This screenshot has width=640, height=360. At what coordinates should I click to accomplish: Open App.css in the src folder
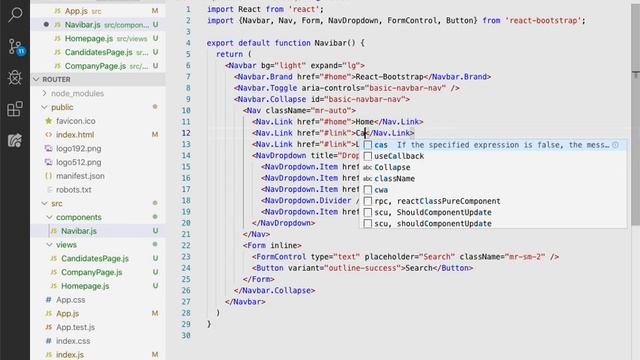[98, 300]
